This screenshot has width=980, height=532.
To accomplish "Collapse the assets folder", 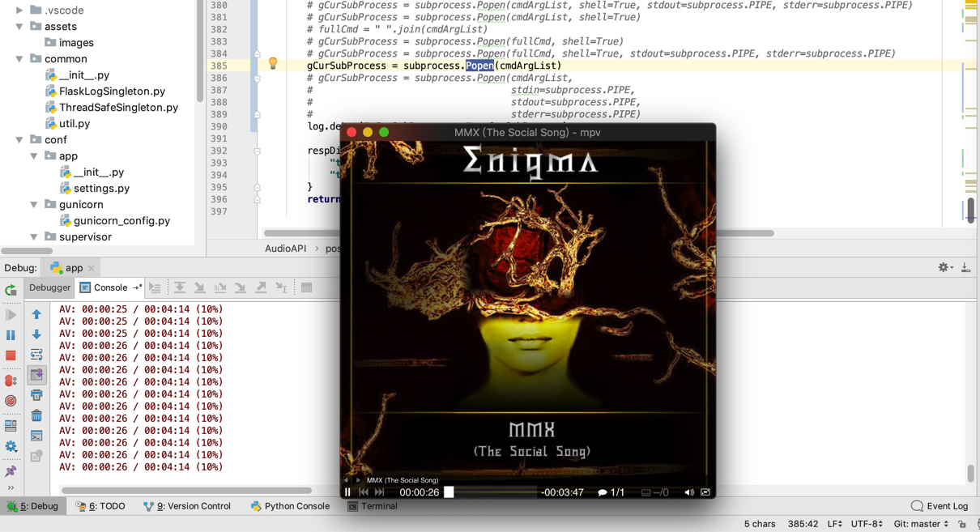I will [x=19, y=27].
